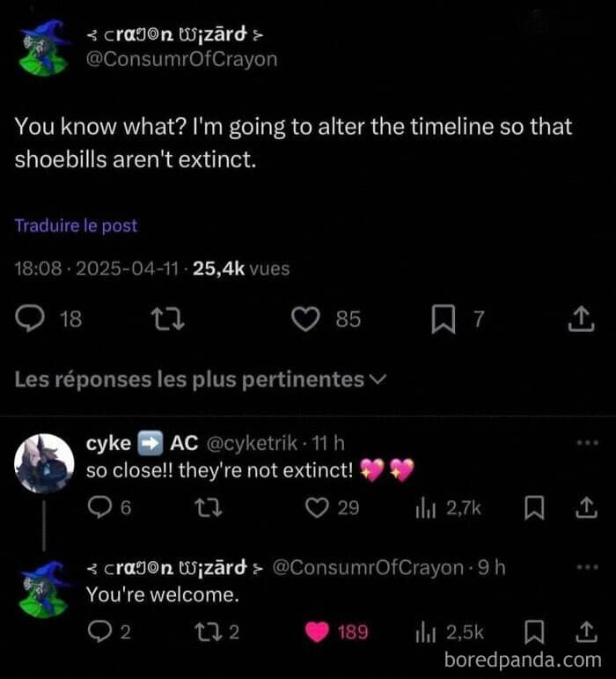Screen dimensions: 616x679
Task: Repost cyke's so close reply
Action: click(209, 507)
